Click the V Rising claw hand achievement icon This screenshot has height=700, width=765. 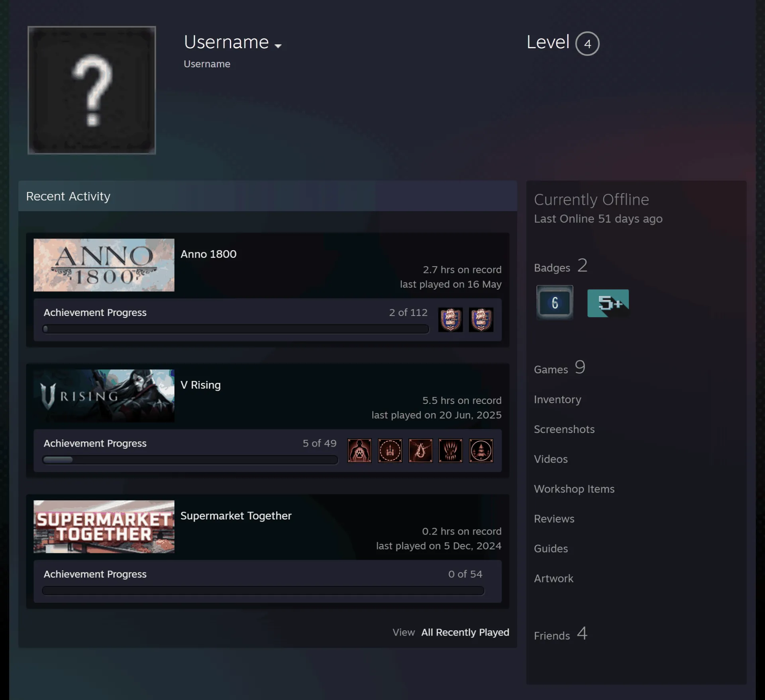point(450,451)
